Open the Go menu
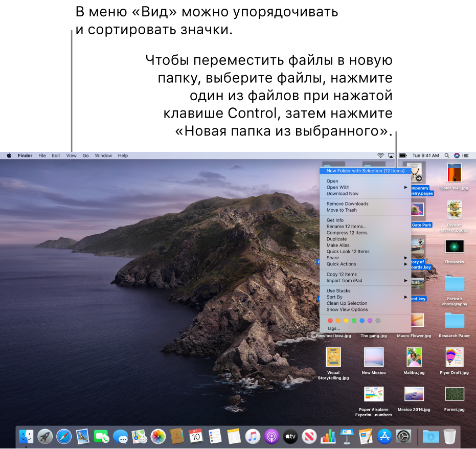This screenshot has height=449, width=476. (x=85, y=155)
